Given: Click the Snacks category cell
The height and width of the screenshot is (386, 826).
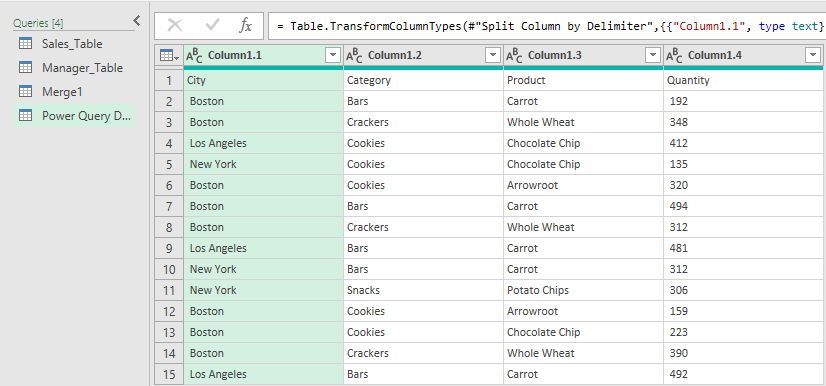Looking at the screenshot, I should coord(424,290).
